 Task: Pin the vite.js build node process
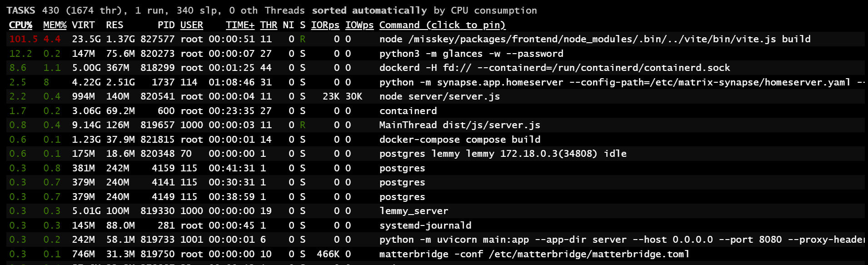click(x=594, y=39)
